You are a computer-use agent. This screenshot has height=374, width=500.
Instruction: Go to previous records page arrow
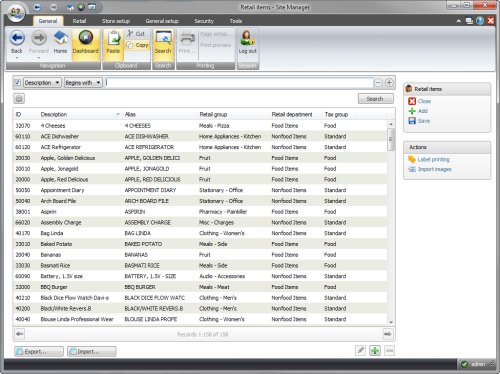coord(20,334)
